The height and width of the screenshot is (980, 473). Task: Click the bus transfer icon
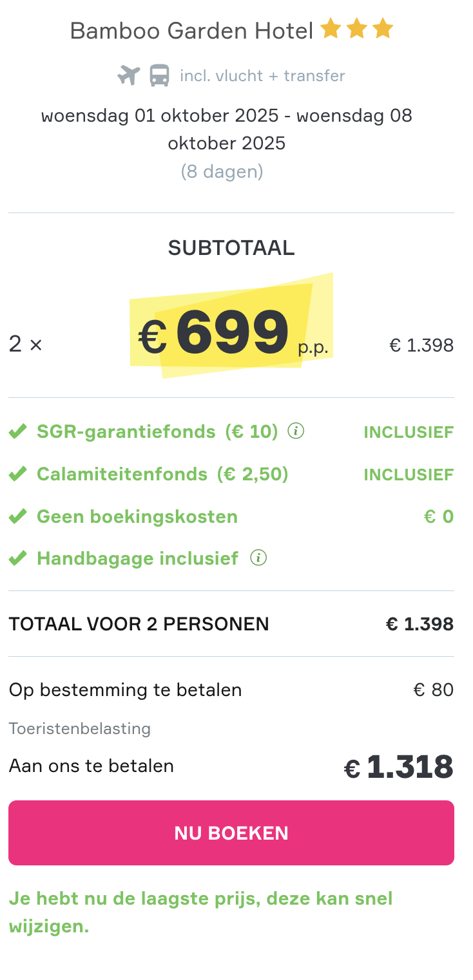click(x=159, y=75)
